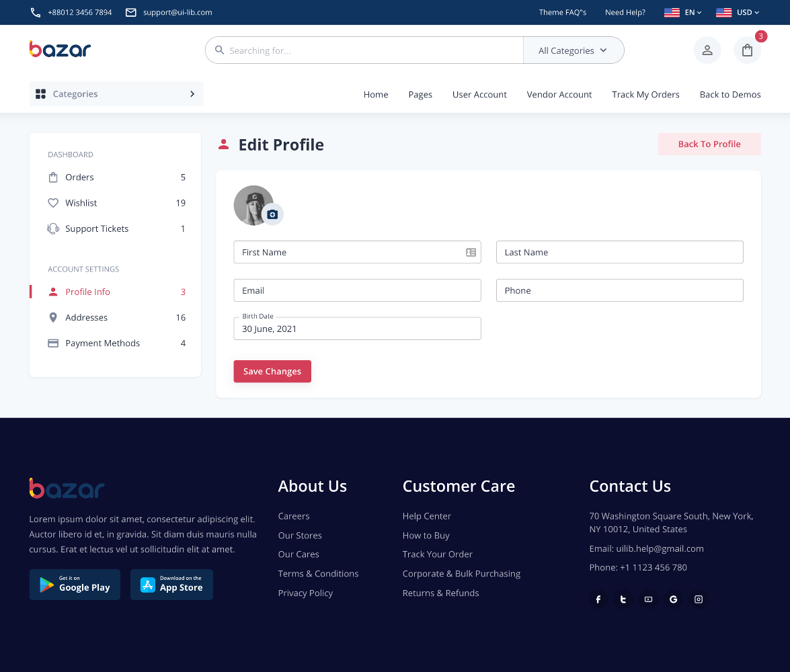
Task: Open Google social icon in footer
Action: coord(673,599)
